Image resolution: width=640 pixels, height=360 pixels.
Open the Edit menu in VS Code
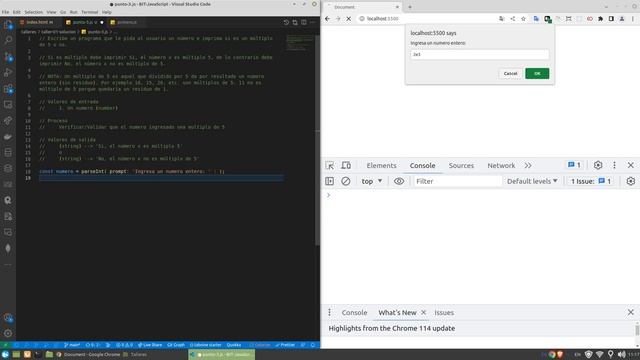pyautogui.click(x=16, y=12)
